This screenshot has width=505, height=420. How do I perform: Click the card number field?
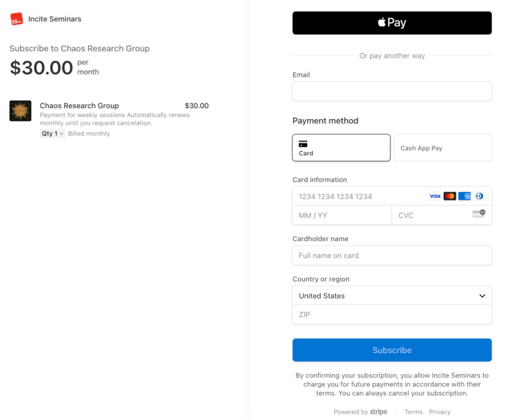pos(360,196)
